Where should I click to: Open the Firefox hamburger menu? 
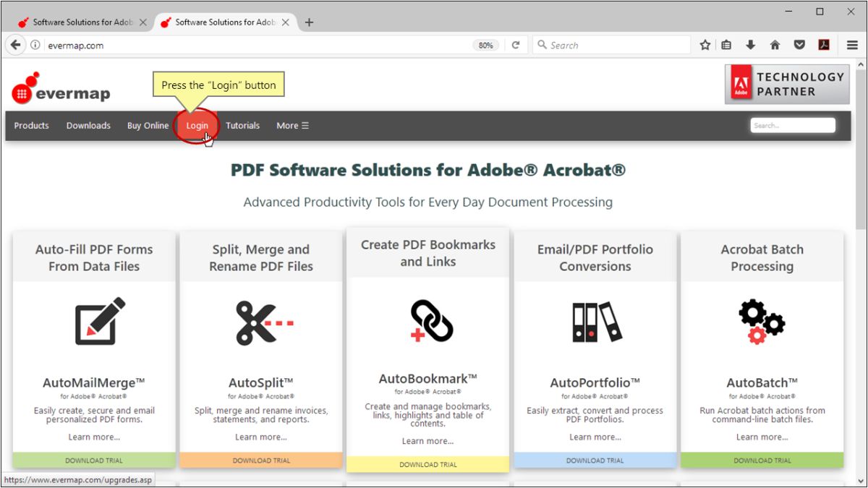[852, 45]
